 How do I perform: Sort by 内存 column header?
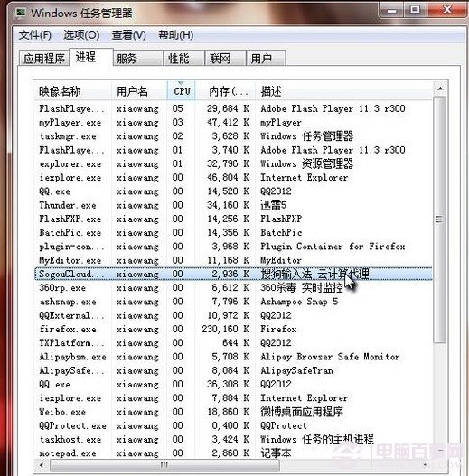click(225, 91)
